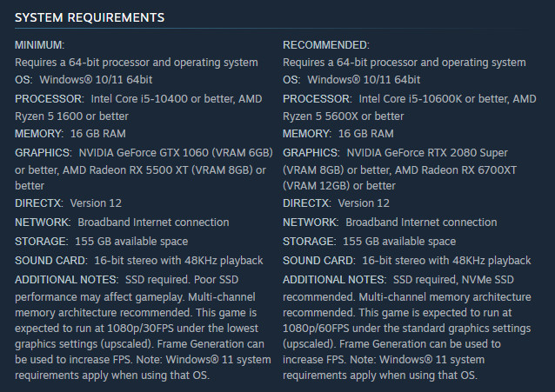The image size is (555, 392).
Task: Click recommended STORAGE 155 GB available space
Action: 369,242
